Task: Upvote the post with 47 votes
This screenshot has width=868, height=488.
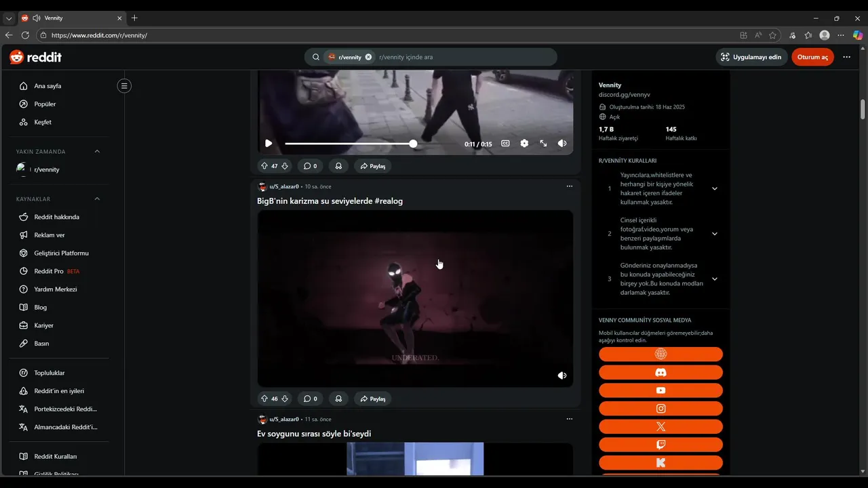Action: coord(264,166)
